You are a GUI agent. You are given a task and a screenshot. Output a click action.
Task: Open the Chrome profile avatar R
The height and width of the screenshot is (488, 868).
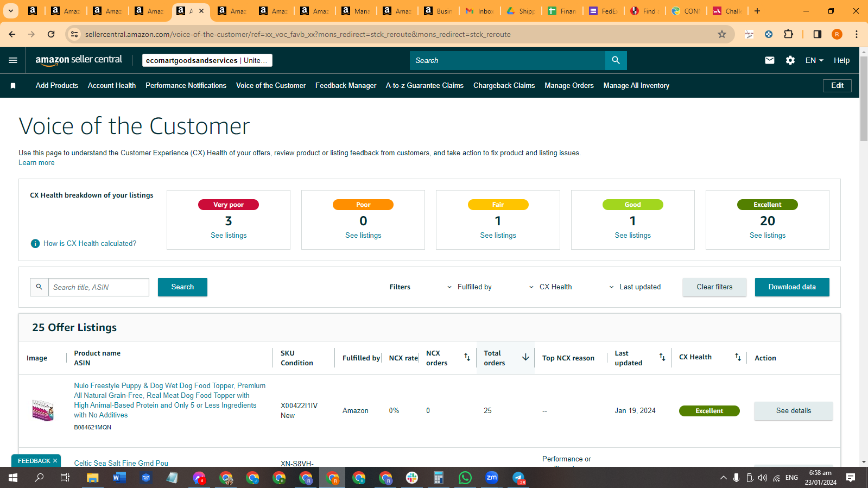tap(837, 34)
